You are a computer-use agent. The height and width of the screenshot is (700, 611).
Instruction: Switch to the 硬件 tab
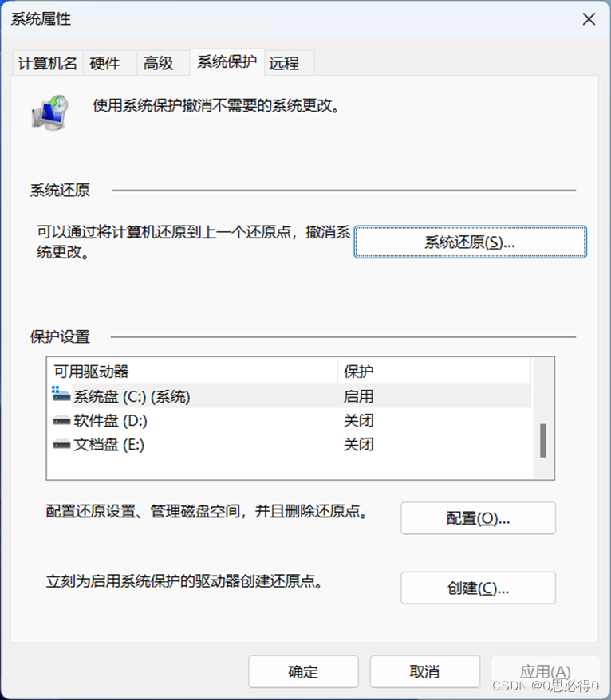(104, 63)
